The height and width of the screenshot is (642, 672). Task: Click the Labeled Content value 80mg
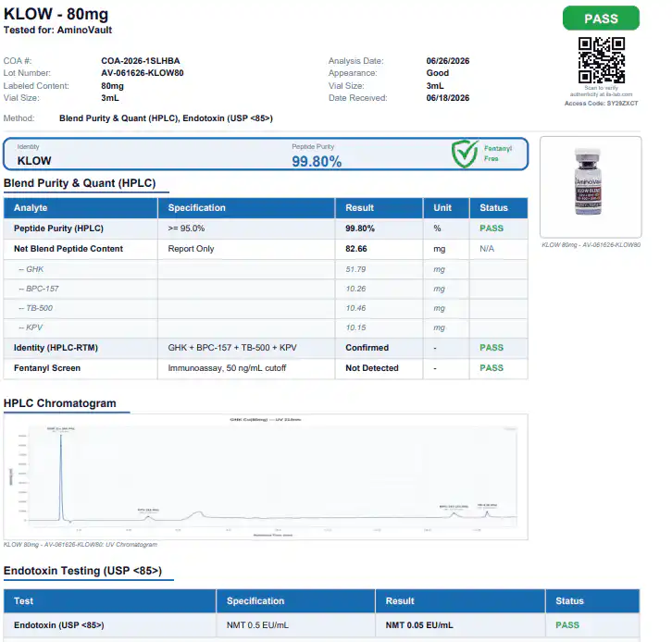(x=112, y=86)
